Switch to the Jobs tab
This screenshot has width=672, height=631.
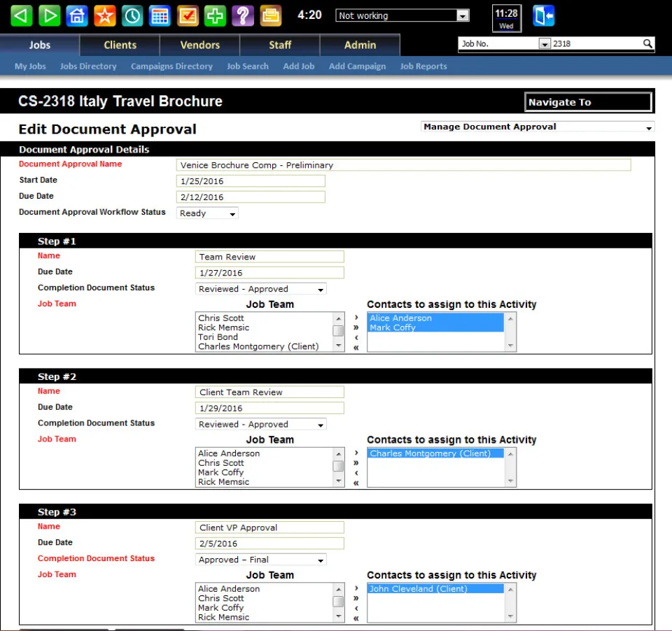(x=40, y=45)
